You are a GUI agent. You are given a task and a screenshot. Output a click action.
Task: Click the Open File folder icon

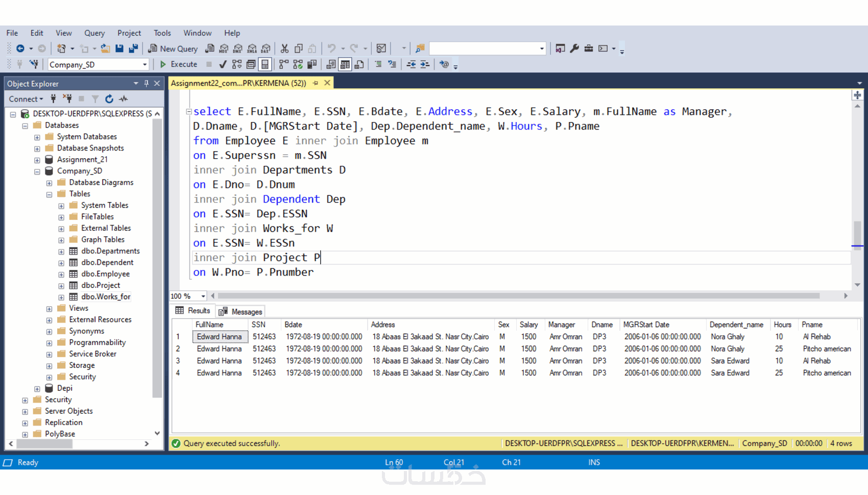coord(105,48)
